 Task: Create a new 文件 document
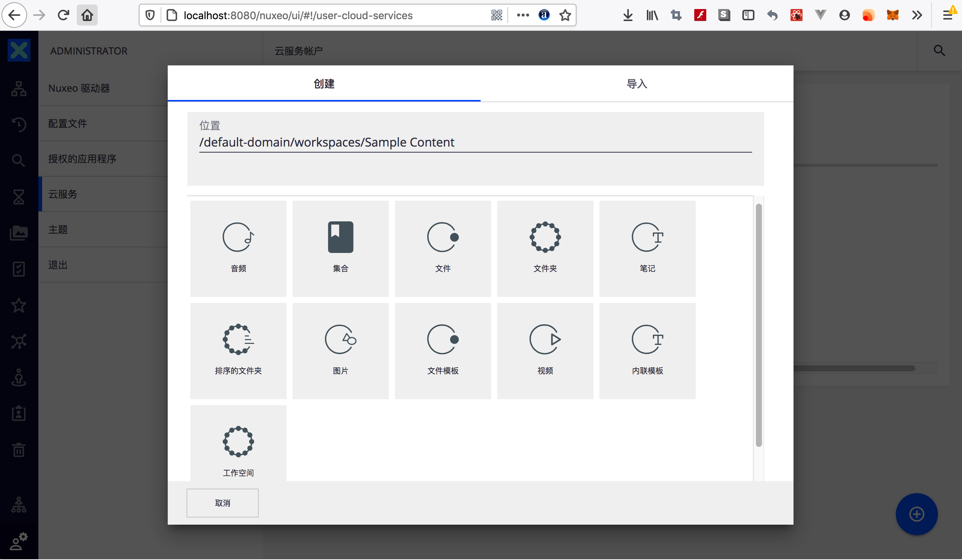point(443,248)
